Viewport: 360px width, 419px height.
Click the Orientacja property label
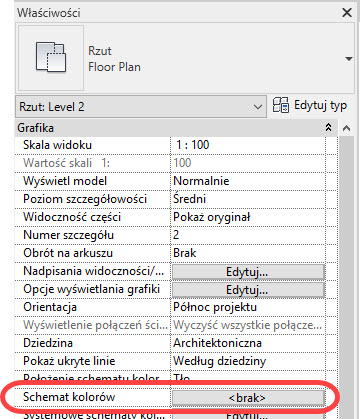50,307
